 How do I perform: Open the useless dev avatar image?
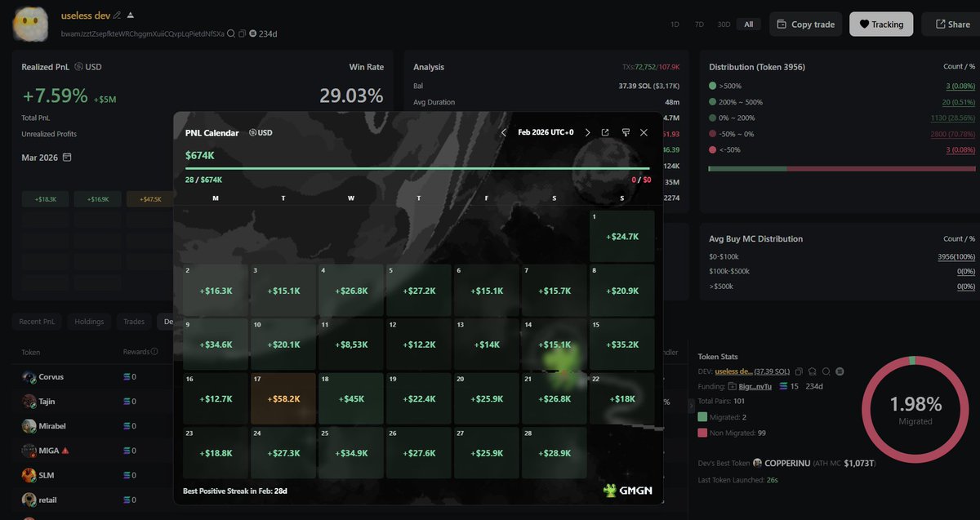[x=31, y=23]
